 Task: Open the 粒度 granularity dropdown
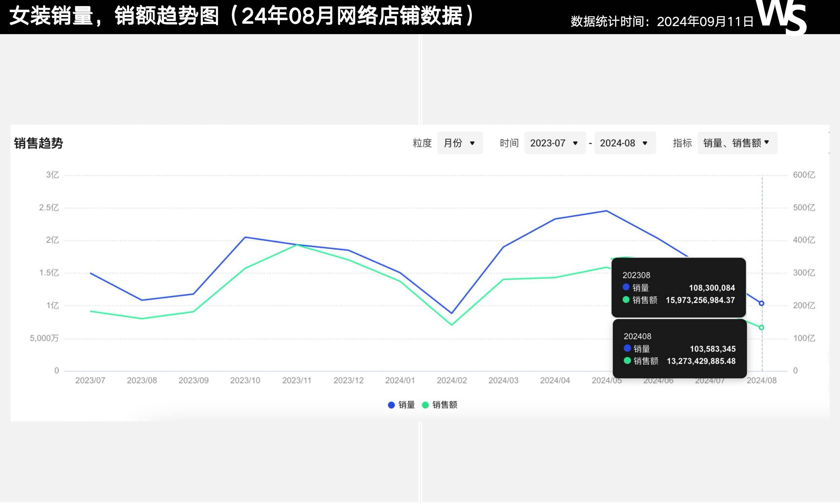coord(460,143)
